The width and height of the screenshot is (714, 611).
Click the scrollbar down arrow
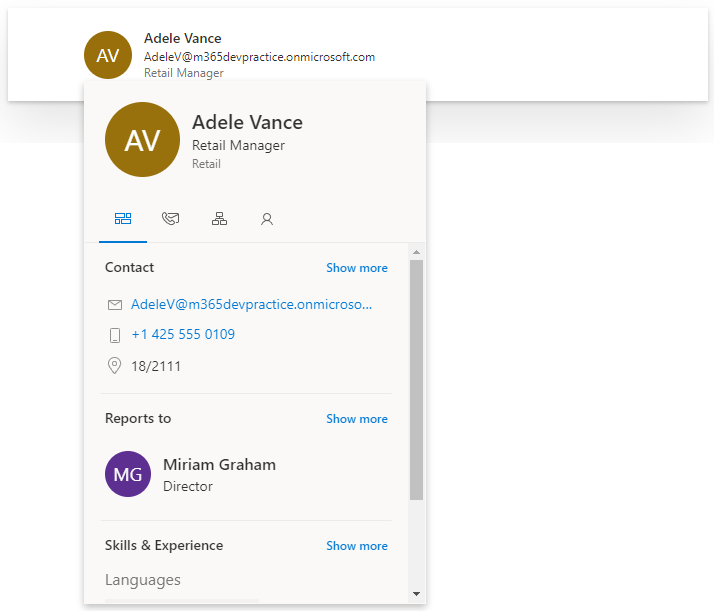pyautogui.click(x=416, y=594)
